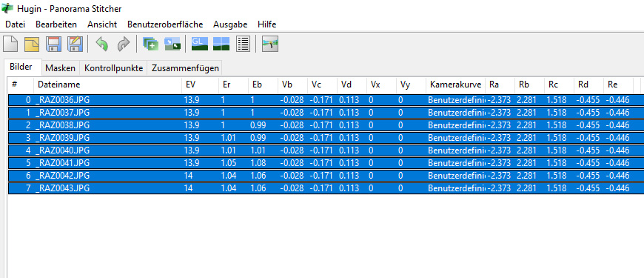644x278 pixels.
Task: Open the GL fast panorama preview
Action: [200, 44]
